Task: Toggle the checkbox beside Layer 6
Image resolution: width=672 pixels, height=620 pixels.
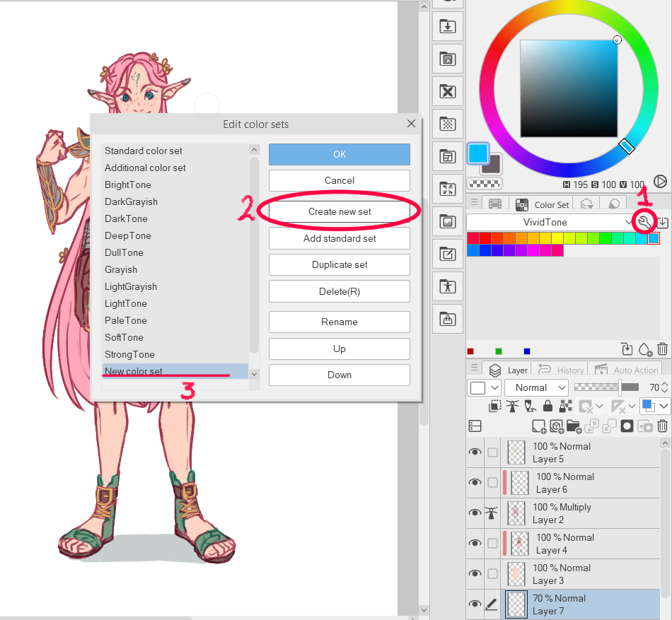Action: pos(492,483)
